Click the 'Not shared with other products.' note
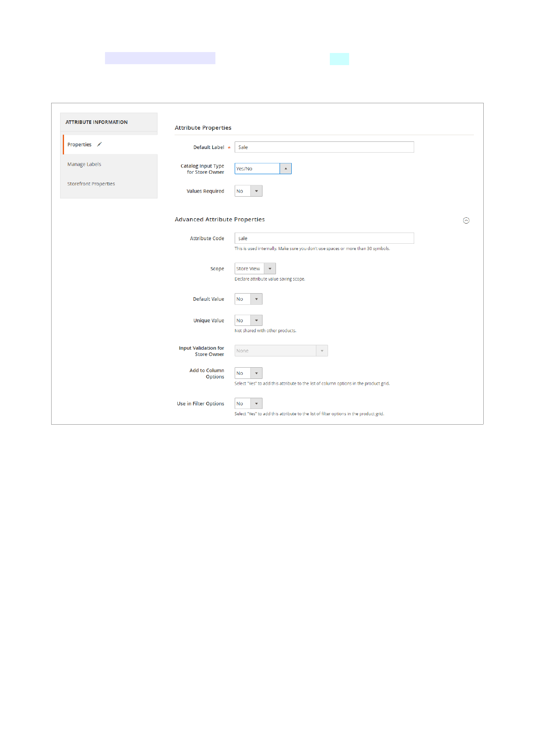Viewport: 534px width, 756px height. coord(265,331)
